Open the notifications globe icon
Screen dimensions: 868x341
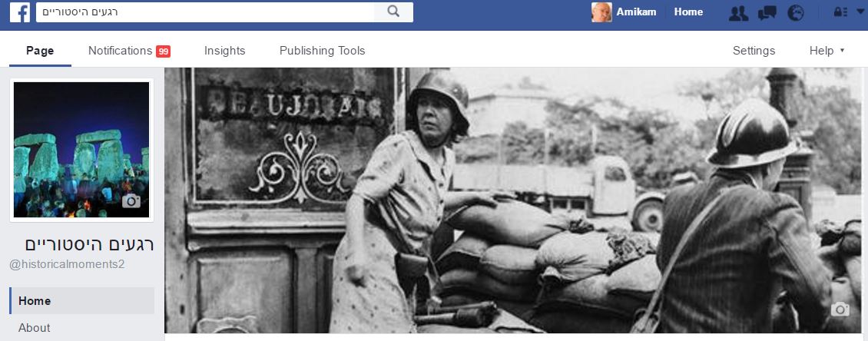(x=796, y=12)
